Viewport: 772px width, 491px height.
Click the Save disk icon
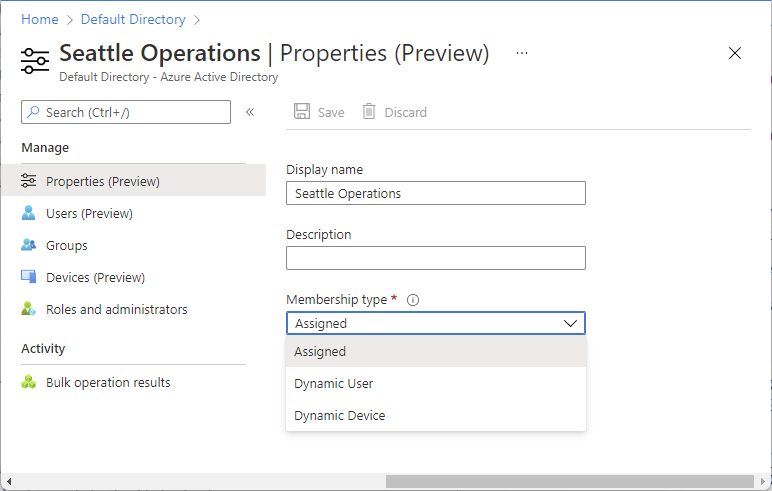click(302, 112)
